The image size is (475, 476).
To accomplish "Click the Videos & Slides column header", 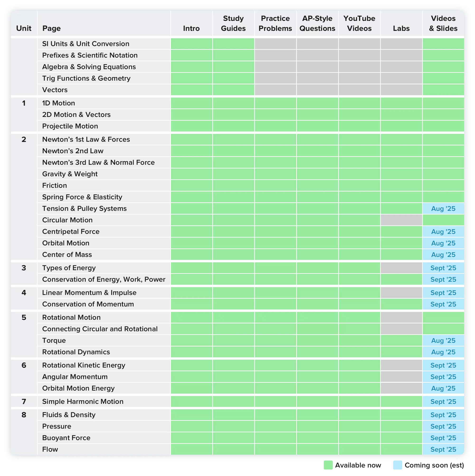I will (x=443, y=24).
